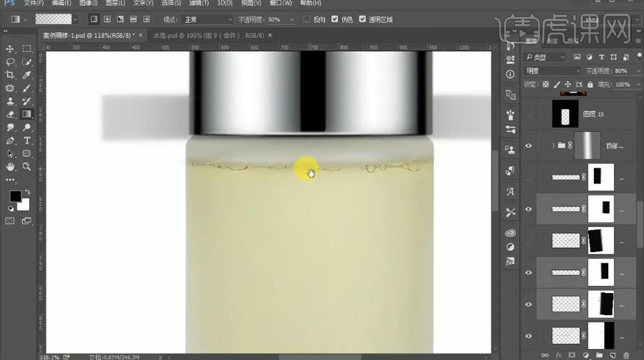Choose the diamond gradient style
The height and width of the screenshot is (360, 644).
[x=146, y=20]
